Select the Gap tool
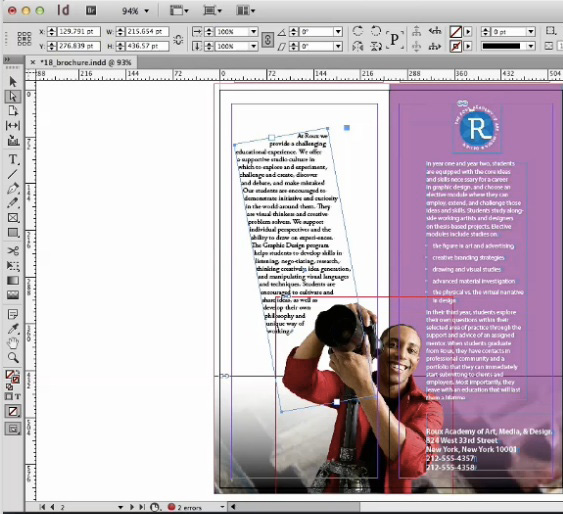Image resolution: width=563 pixels, height=514 pixels. (13, 125)
